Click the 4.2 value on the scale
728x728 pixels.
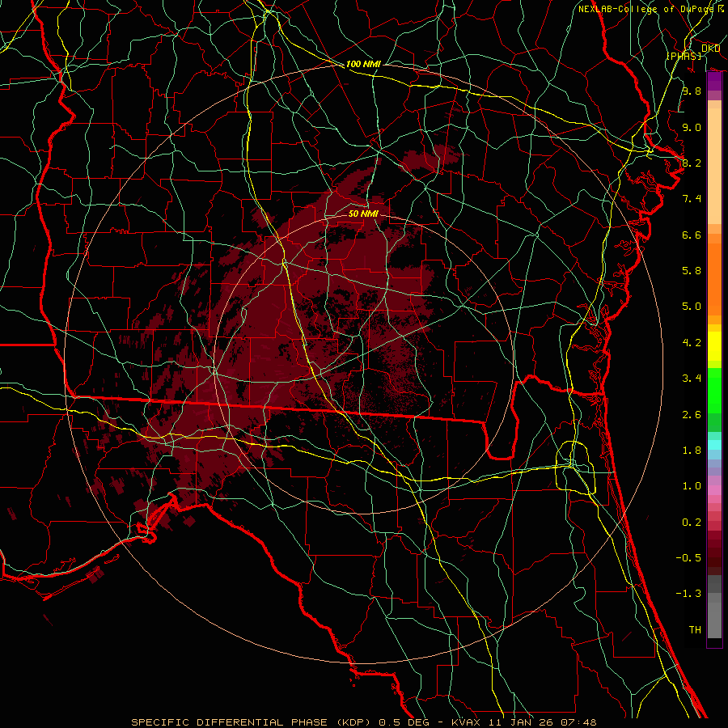692,343
